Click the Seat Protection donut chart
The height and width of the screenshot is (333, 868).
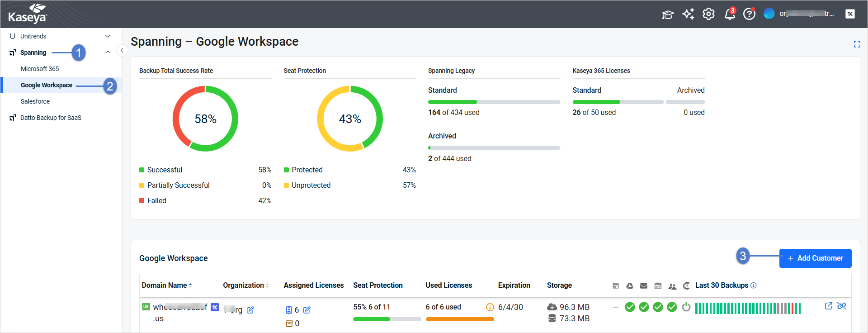coord(350,119)
